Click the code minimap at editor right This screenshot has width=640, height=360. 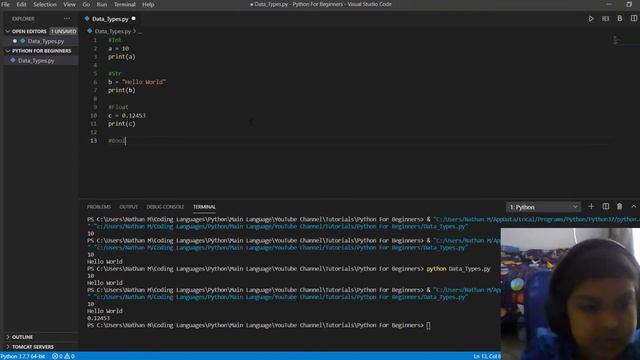(617, 40)
